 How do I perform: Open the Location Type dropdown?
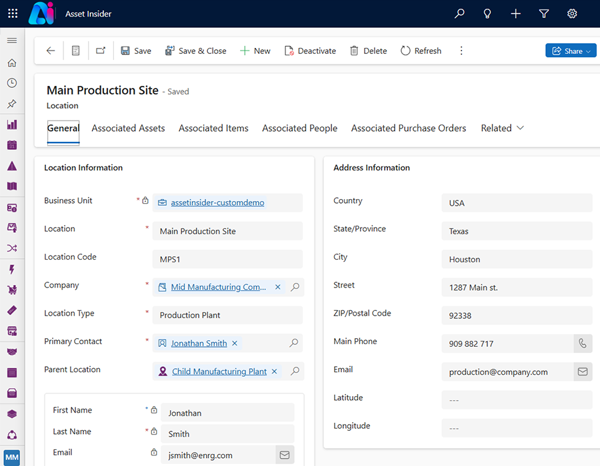point(227,315)
